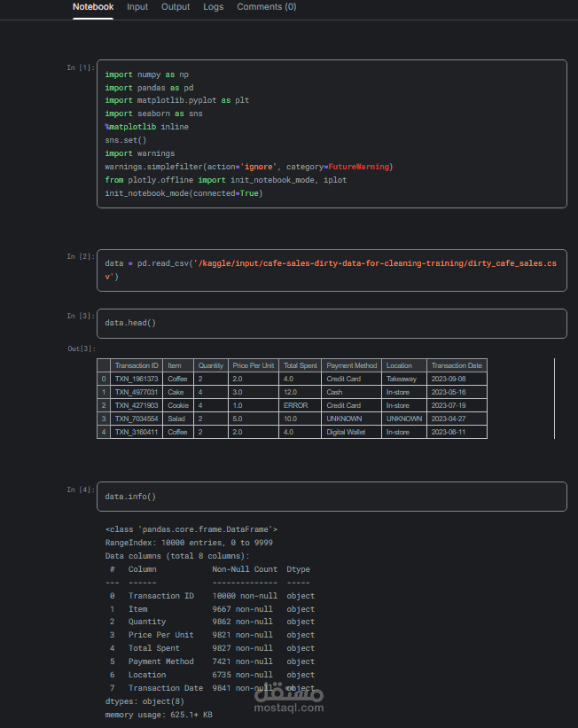The width and height of the screenshot is (578, 728).
Task: Click the Transaction Date column header
Action: tap(457, 365)
